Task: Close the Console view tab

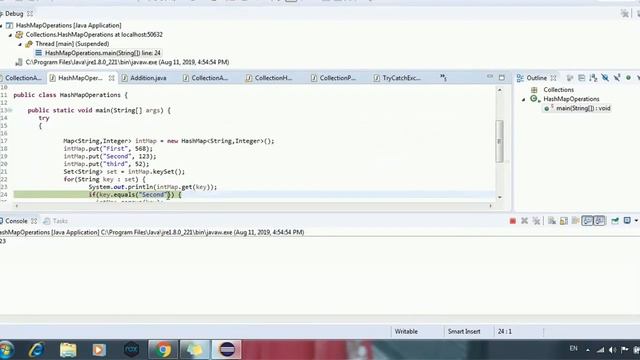Action: click(34, 221)
